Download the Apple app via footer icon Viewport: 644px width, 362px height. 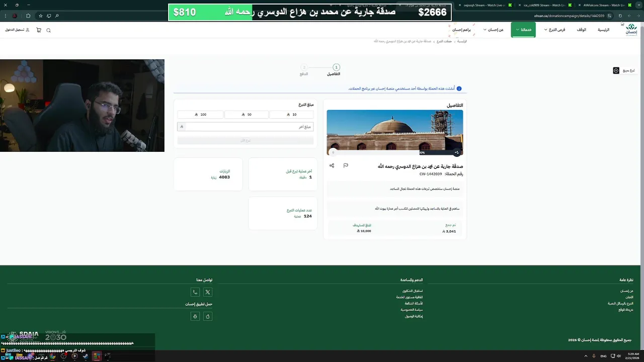[208, 316]
